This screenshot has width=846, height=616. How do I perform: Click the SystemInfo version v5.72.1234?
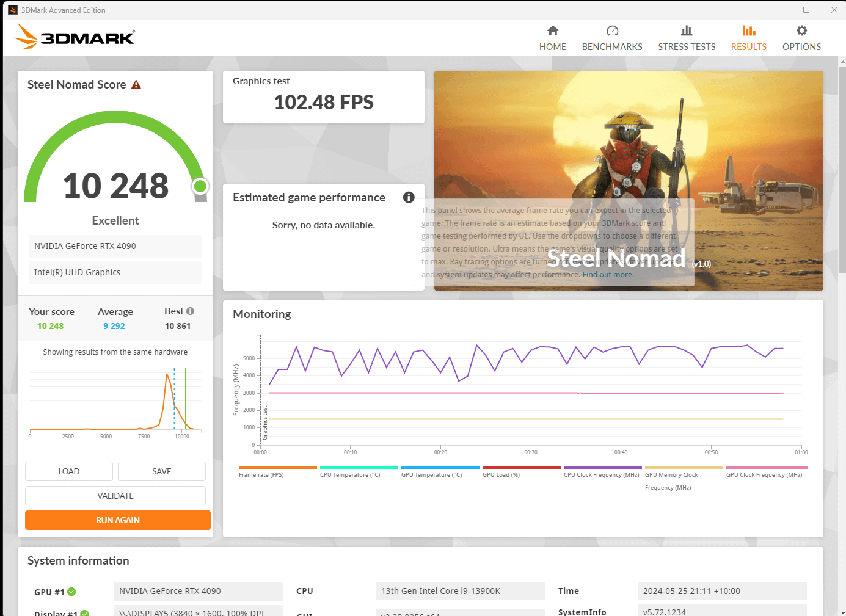point(723,611)
